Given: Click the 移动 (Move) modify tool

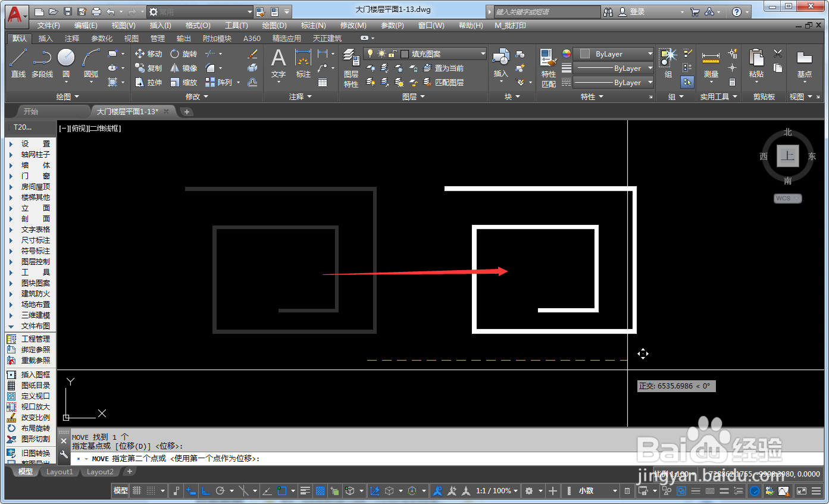Looking at the screenshot, I should coord(148,54).
